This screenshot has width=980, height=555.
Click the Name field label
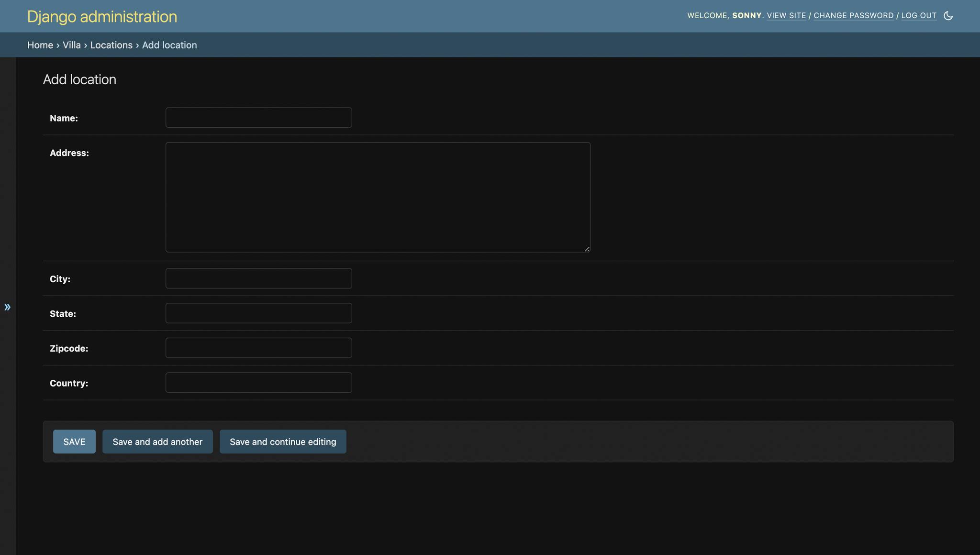point(64,118)
